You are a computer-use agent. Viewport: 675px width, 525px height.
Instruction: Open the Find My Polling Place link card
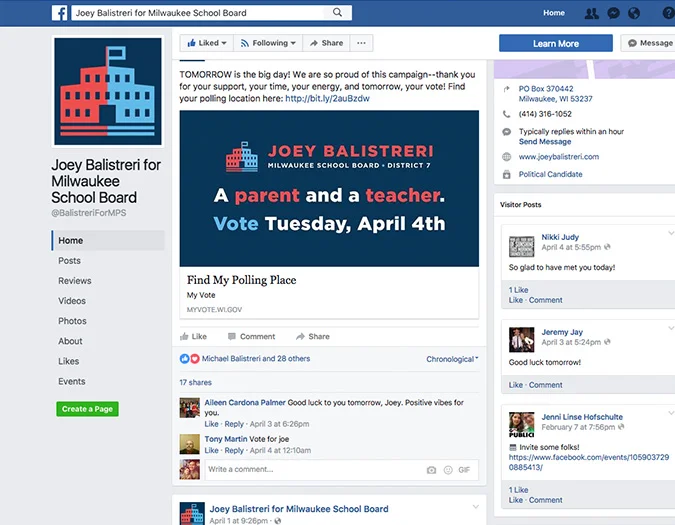329,293
